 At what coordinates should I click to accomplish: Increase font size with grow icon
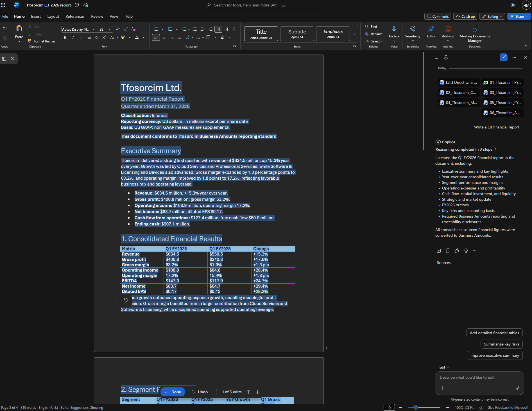coord(118,29)
